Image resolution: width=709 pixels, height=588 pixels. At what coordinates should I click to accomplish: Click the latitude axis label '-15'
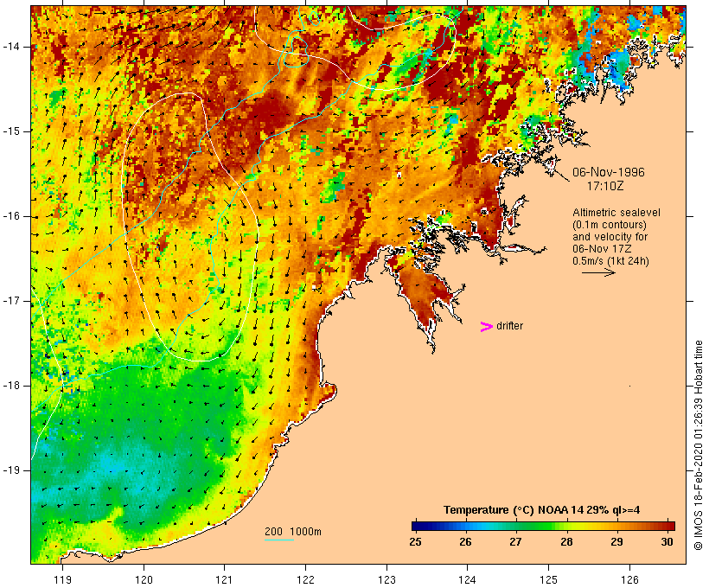tap(11, 131)
